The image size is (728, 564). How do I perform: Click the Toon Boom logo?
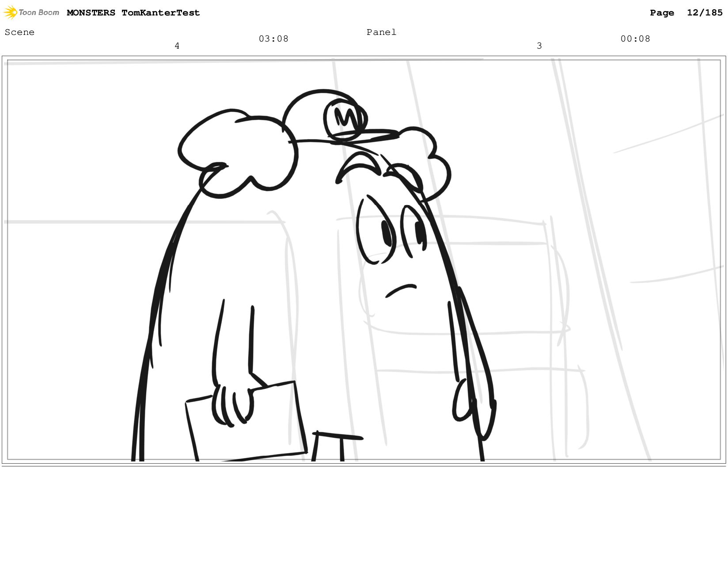point(31,12)
